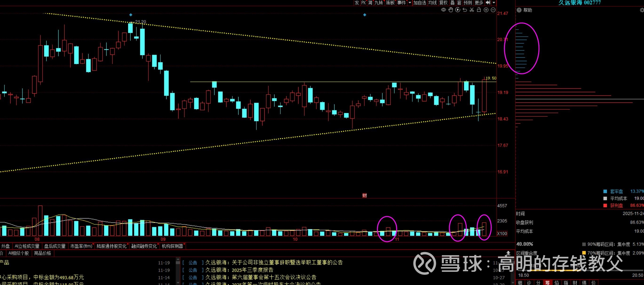Click 加自选 to add to watchlist
The image size is (644, 285).
420,3
